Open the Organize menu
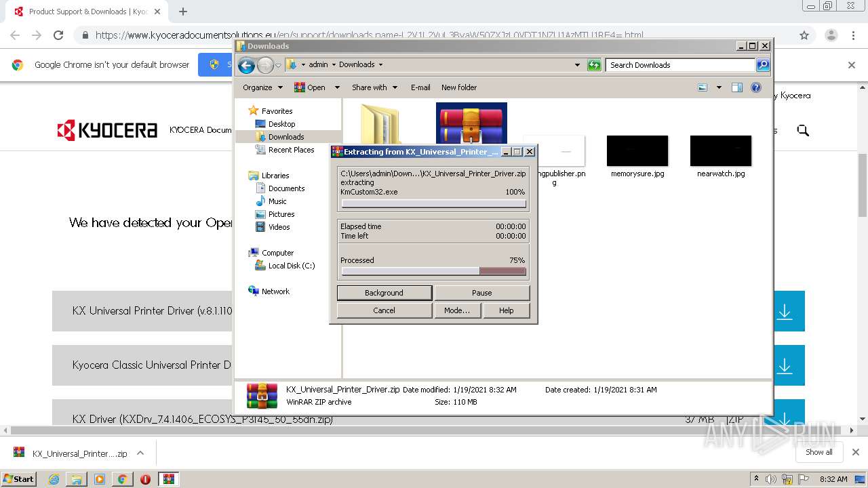 tap(262, 87)
